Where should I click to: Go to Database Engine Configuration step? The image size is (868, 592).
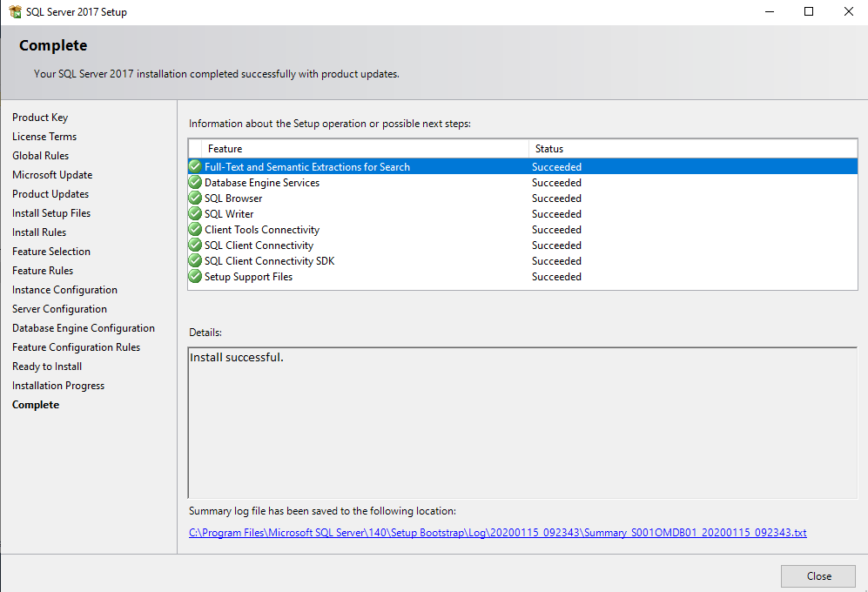point(84,328)
